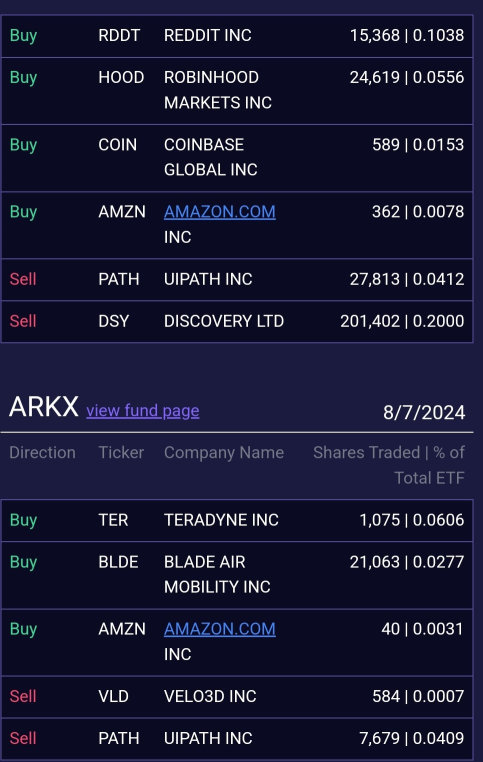Select the VELO3D INC company name
Viewport: 483px width, 762px height.
210,696
